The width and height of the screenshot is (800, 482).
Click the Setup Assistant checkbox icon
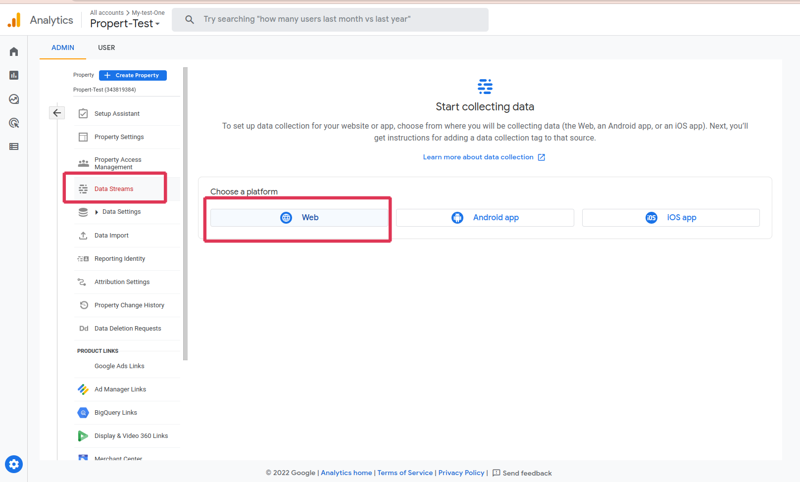click(83, 113)
